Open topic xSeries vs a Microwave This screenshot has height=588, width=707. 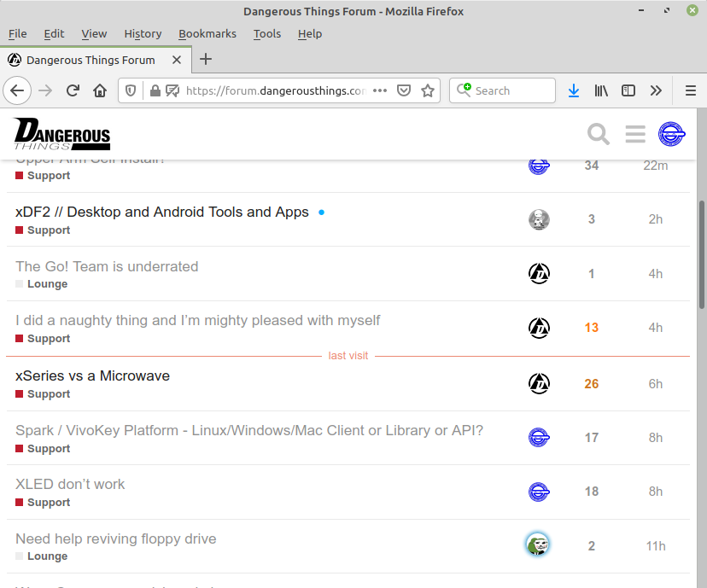pos(92,376)
